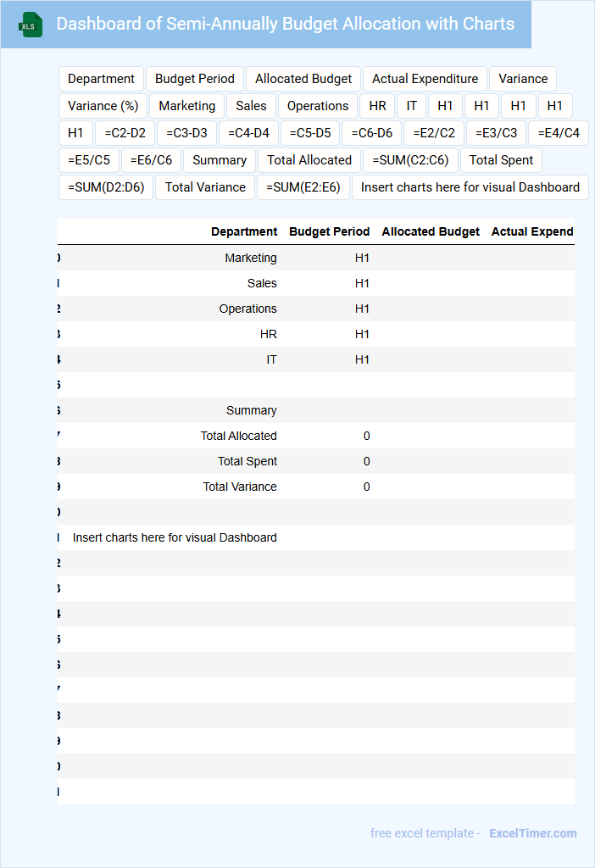This screenshot has width=595, height=868.
Task: Click the Total Allocated tag
Action: tap(309, 160)
